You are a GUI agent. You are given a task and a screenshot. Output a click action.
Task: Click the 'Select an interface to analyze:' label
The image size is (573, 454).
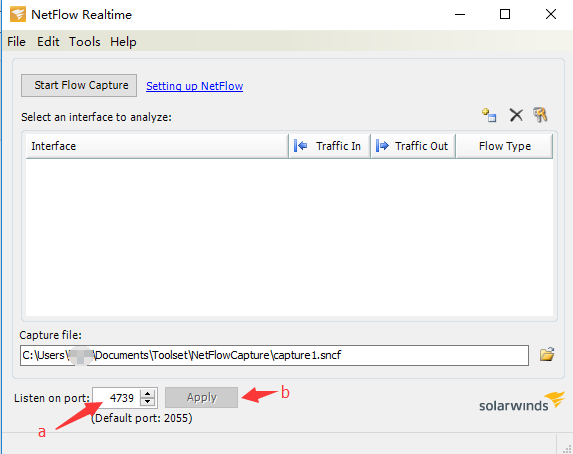click(x=96, y=117)
